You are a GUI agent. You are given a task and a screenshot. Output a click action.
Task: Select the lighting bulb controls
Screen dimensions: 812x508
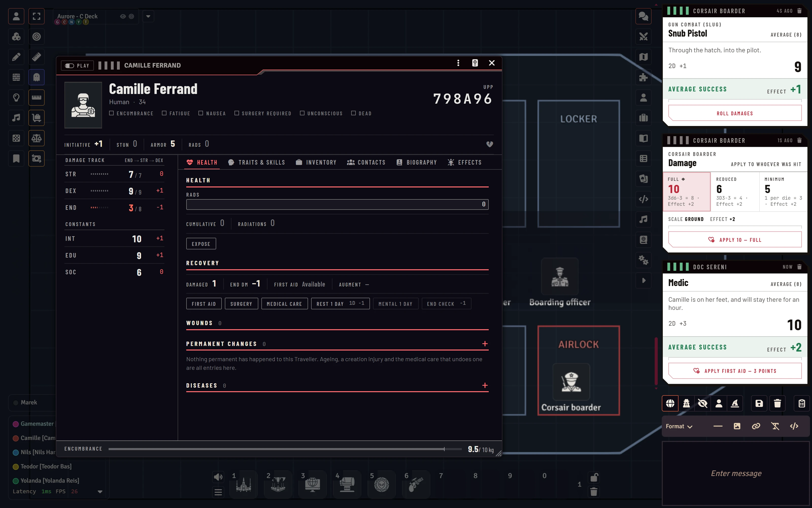pos(16,98)
